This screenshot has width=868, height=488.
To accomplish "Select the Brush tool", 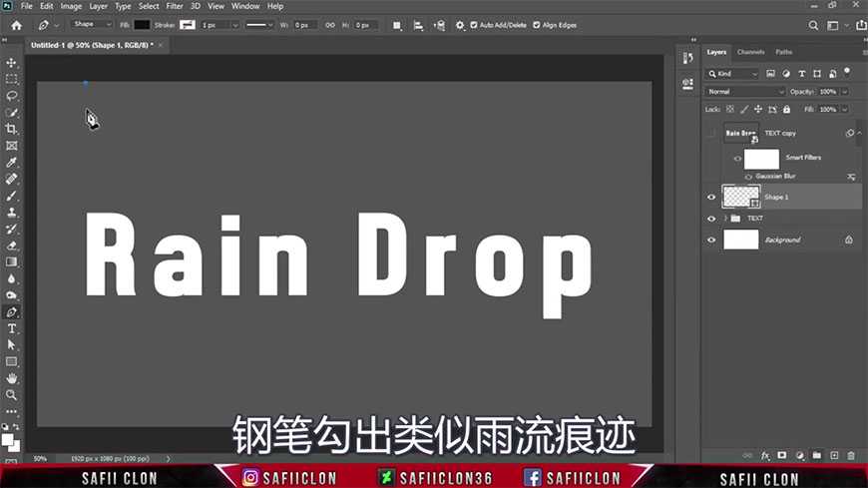I will tap(11, 196).
